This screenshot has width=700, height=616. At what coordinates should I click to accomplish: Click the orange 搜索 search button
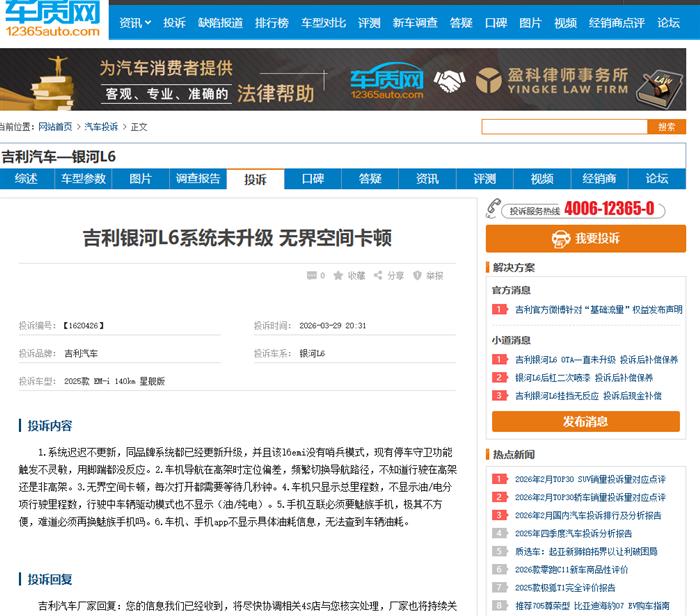click(x=666, y=127)
